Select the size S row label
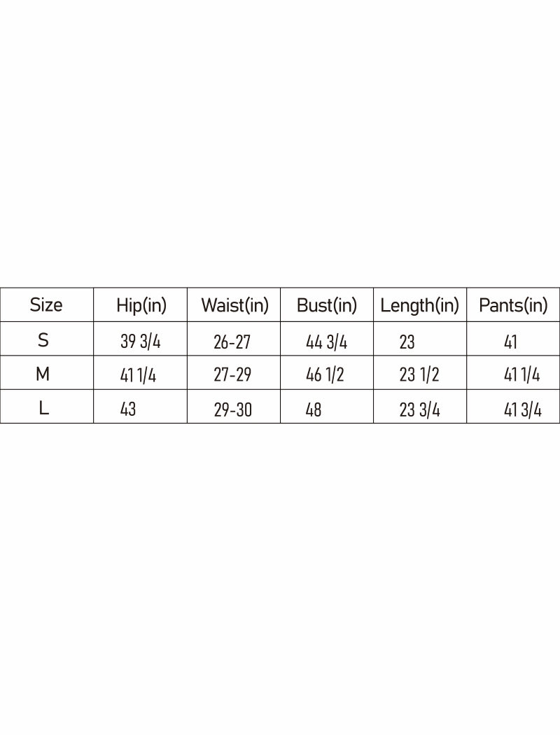The height and width of the screenshot is (735, 560). [x=43, y=340]
